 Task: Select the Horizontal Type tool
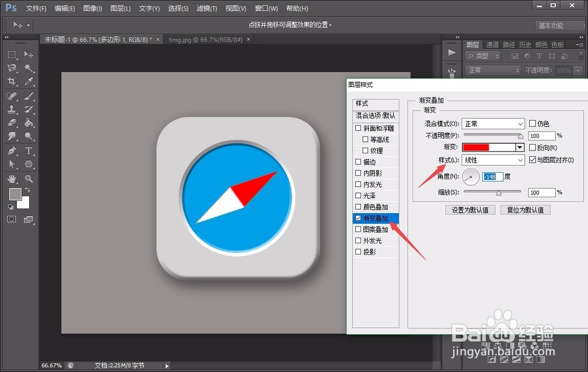coord(28,151)
